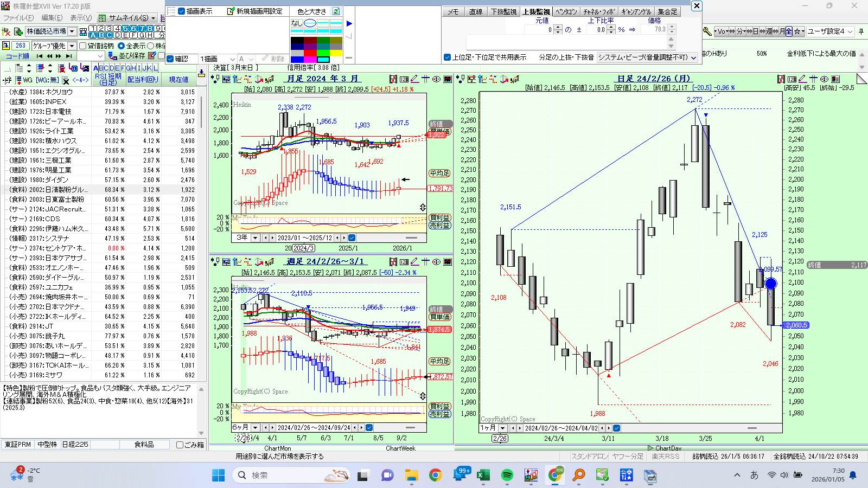Click the 買利益 button on monthly chart
This screenshot has height=488, width=868.
point(439,217)
